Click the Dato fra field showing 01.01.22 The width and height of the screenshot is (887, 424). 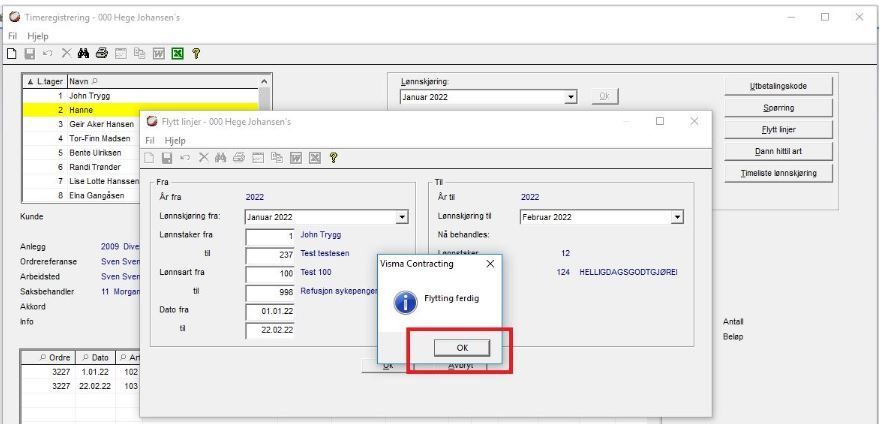coord(270,310)
